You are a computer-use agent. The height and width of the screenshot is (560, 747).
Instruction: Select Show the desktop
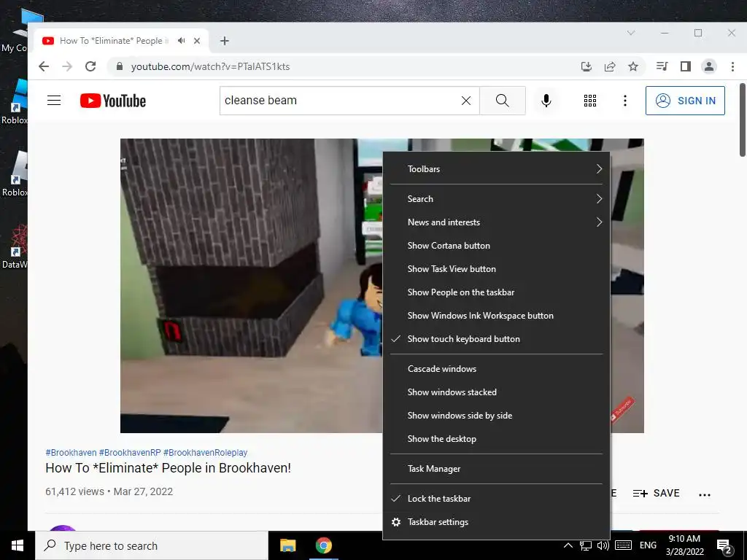point(496,439)
